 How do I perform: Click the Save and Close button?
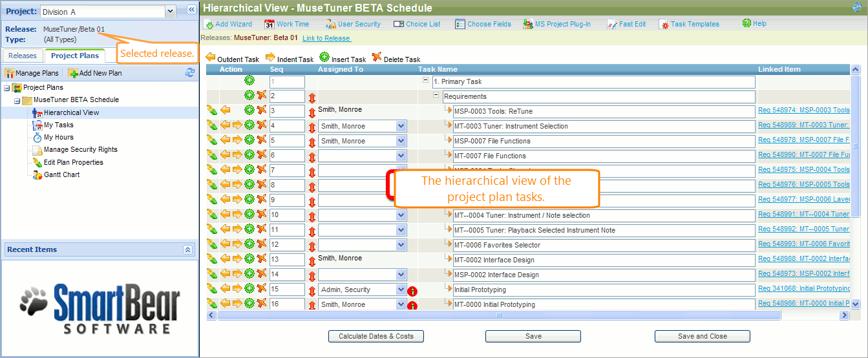click(702, 336)
